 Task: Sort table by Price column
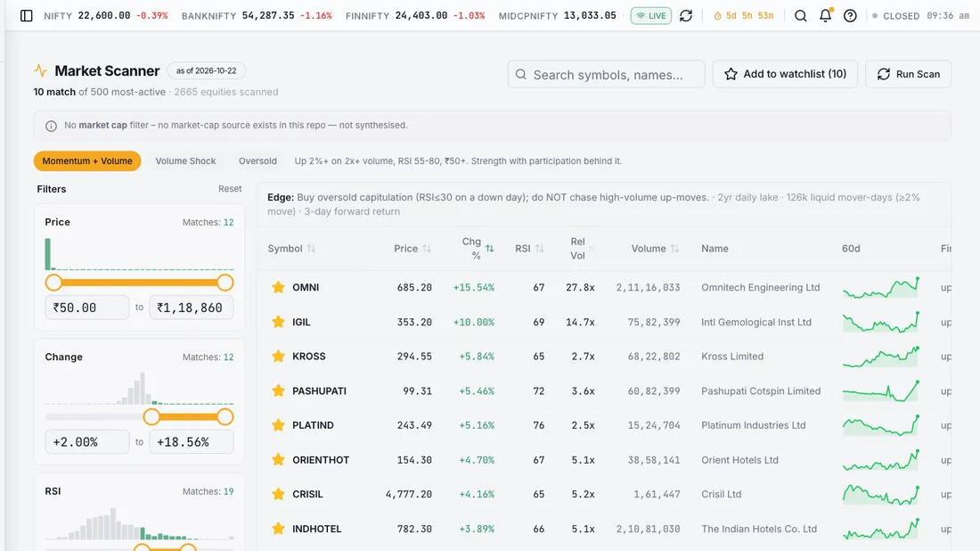point(412,248)
